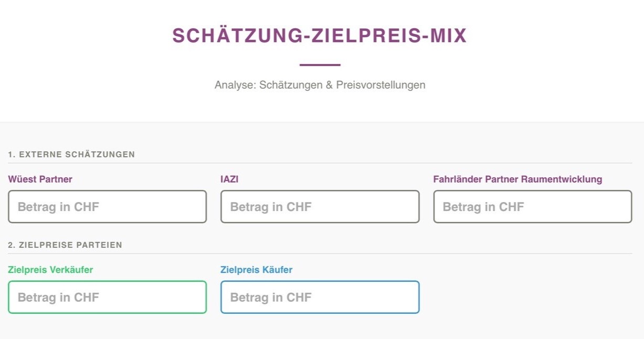Image resolution: width=644 pixels, height=339 pixels.
Task: Click the green Zielpreis Verkäufer label
Action: [x=50, y=270]
